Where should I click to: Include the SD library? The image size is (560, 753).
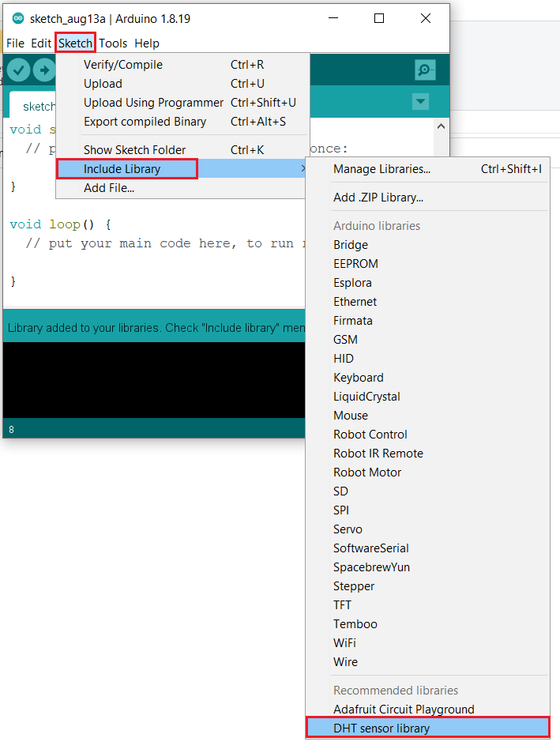pyautogui.click(x=427, y=491)
